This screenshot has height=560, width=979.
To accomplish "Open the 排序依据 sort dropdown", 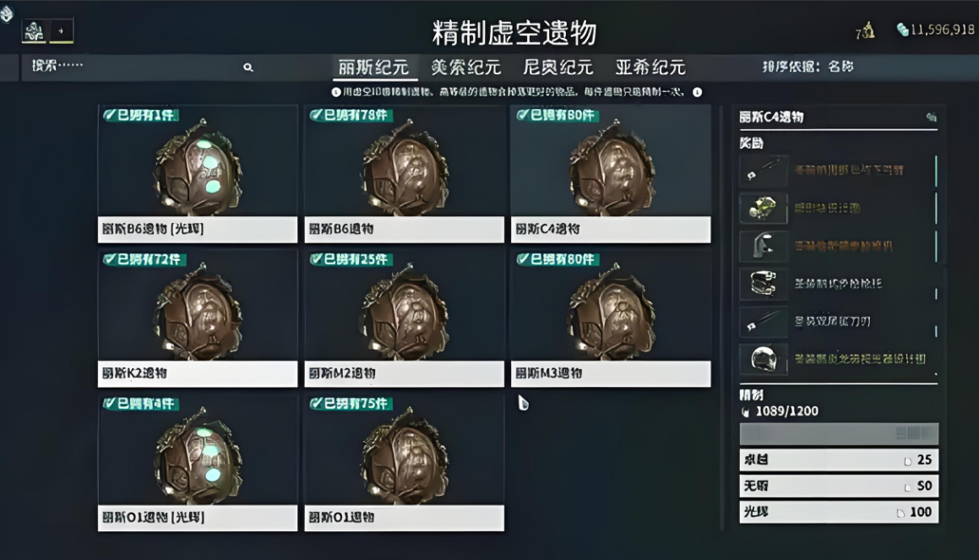I will click(808, 66).
